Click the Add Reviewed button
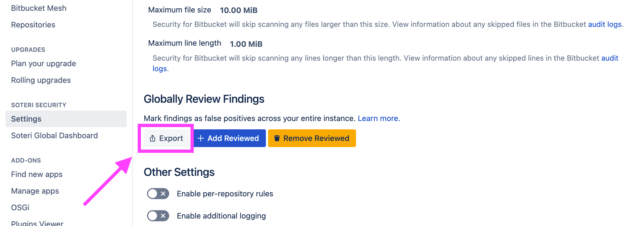The image size is (644, 226). [229, 138]
